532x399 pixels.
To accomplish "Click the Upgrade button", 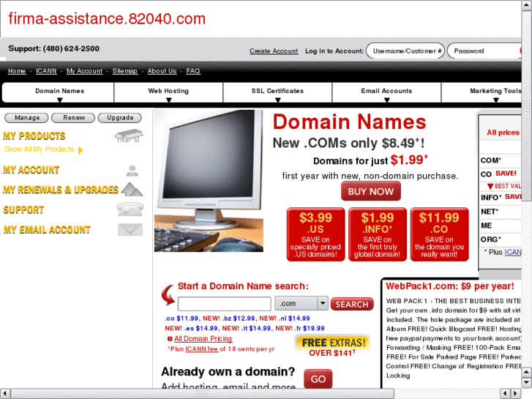I will 120,118.
